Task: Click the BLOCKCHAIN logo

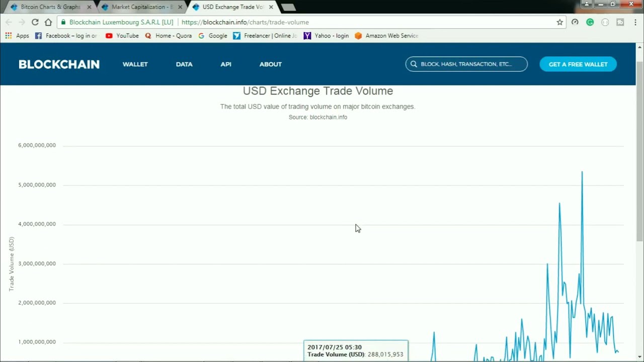Action: pyautogui.click(x=59, y=64)
